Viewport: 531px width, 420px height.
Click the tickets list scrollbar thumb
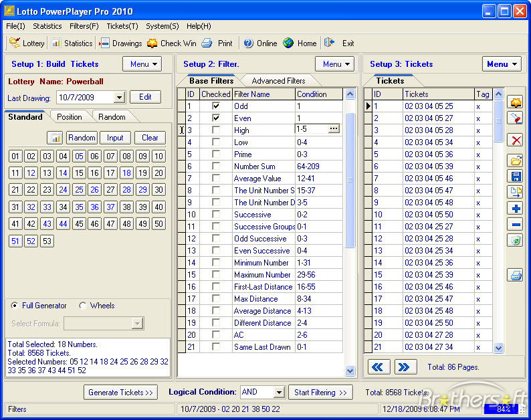click(498, 120)
